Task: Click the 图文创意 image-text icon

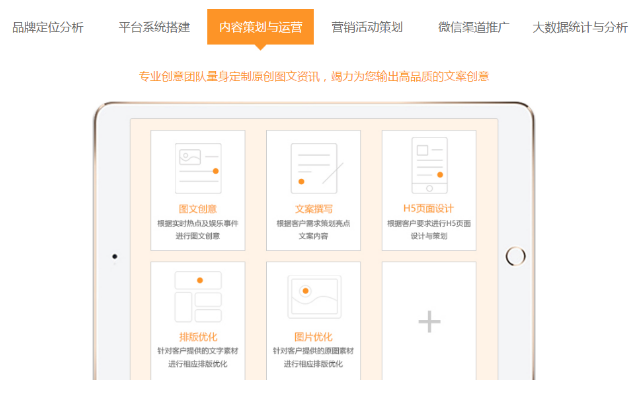Action: [198, 168]
